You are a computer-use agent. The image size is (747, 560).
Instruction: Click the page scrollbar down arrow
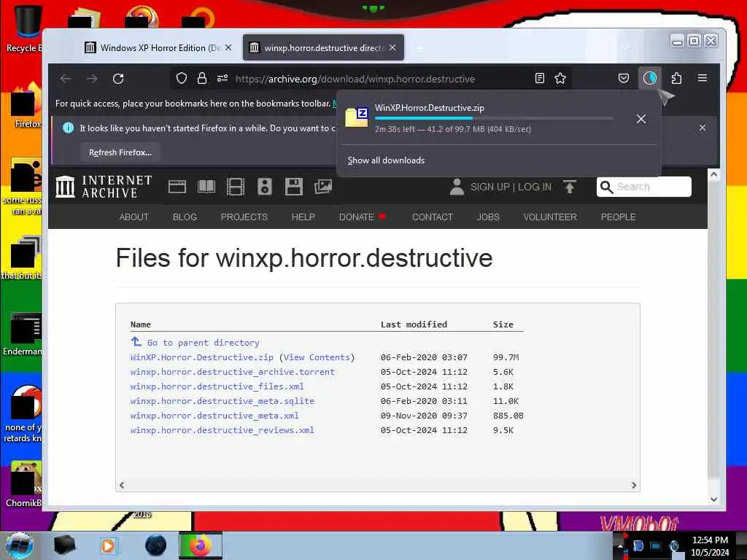pos(713,499)
